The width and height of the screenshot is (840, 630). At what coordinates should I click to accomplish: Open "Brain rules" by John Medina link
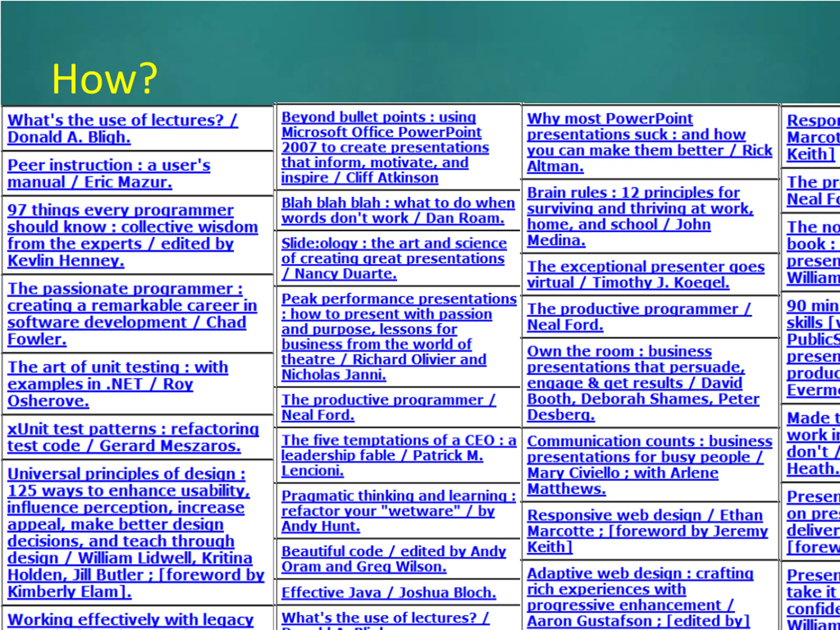[640, 217]
